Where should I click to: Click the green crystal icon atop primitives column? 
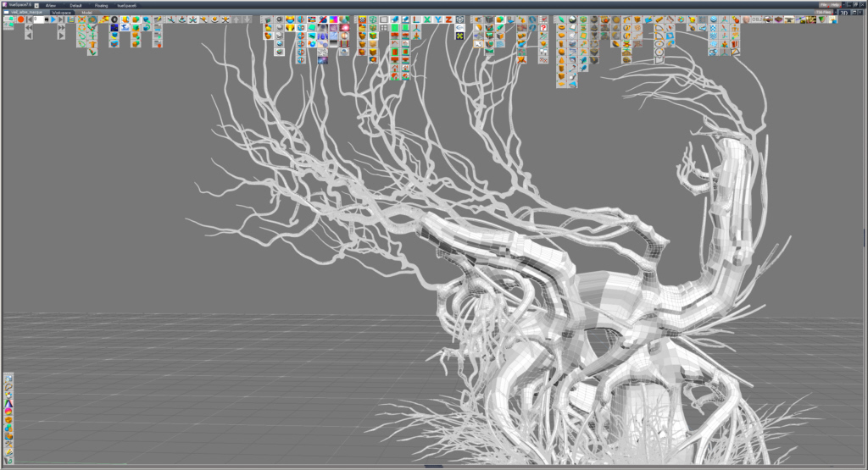[561, 19]
